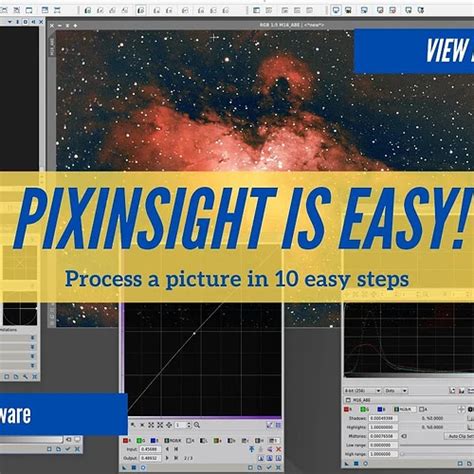Click New Instance triangle in Histogram window

click(346, 464)
